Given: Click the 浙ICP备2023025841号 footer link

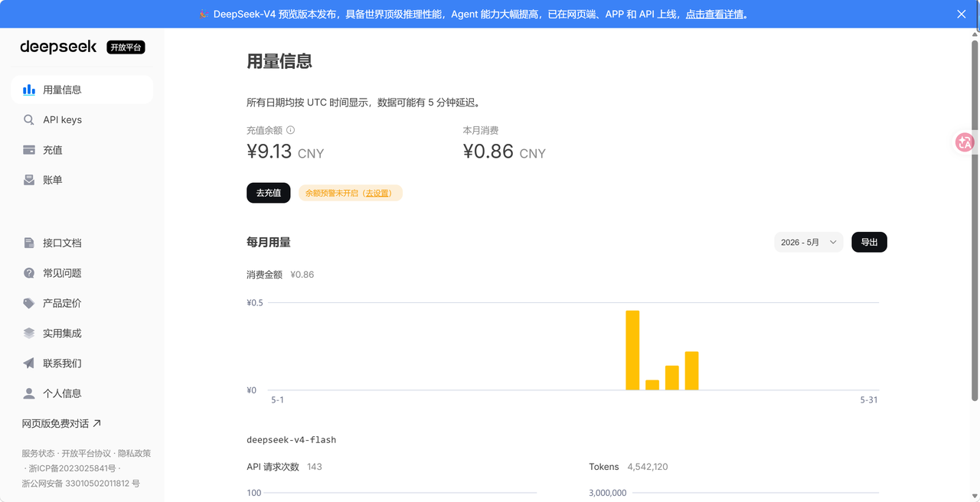Looking at the screenshot, I should click(x=72, y=468).
